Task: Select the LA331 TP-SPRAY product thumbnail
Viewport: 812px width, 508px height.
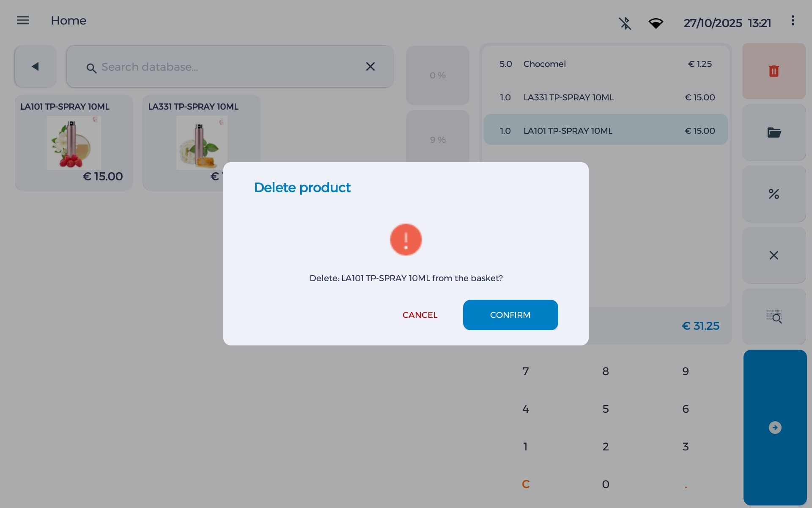Action: coord(202,143)
